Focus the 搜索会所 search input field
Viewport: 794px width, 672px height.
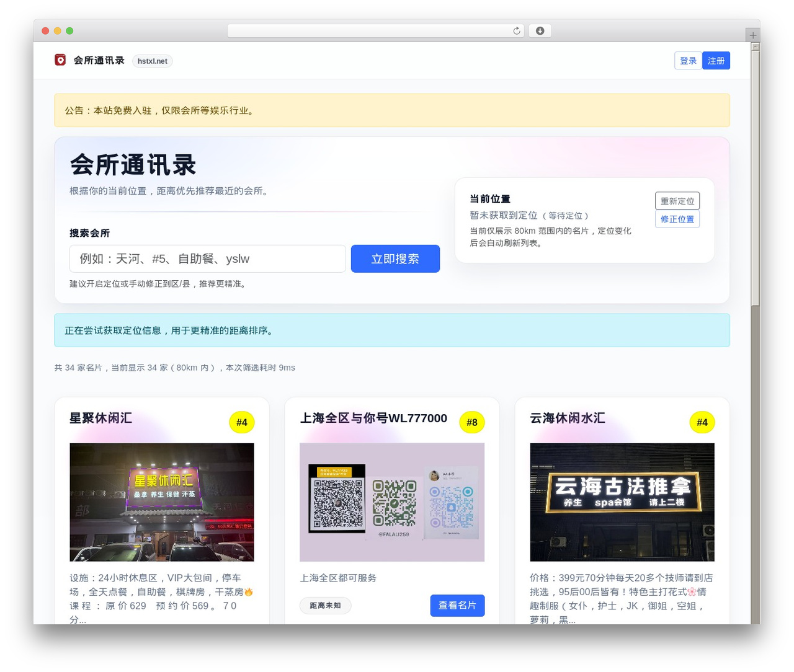(x=207, y=259)
